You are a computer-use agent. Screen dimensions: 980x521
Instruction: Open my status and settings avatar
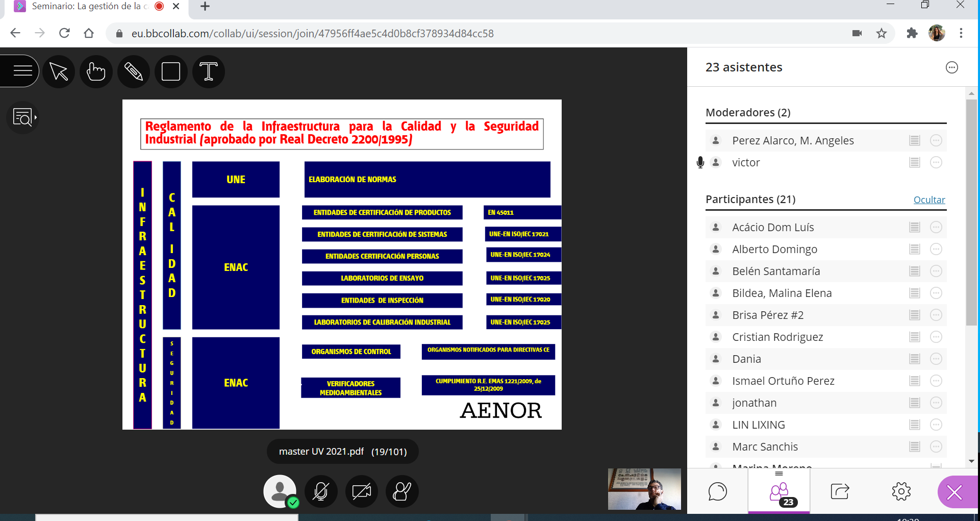pos(280,491)
